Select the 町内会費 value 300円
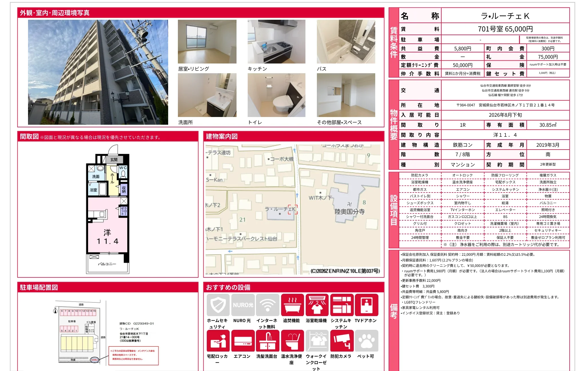This screenshot has height=371, width=588. click(548, 48)
